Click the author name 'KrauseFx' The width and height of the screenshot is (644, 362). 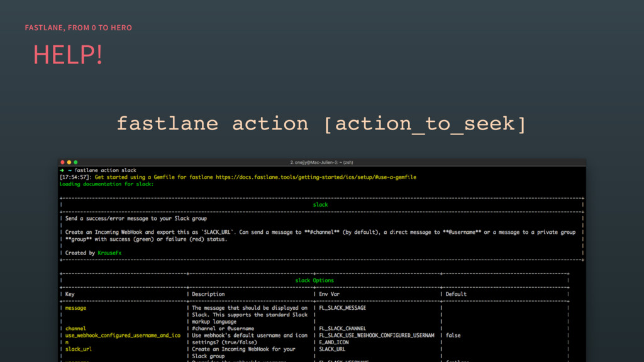(x=109, y=253)
